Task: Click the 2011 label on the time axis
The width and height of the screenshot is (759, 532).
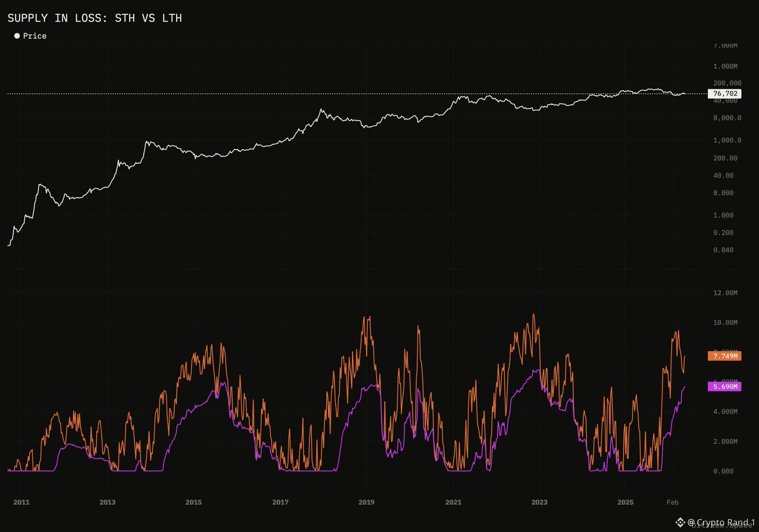Action: pyautogui.click(x=21, y=502)
